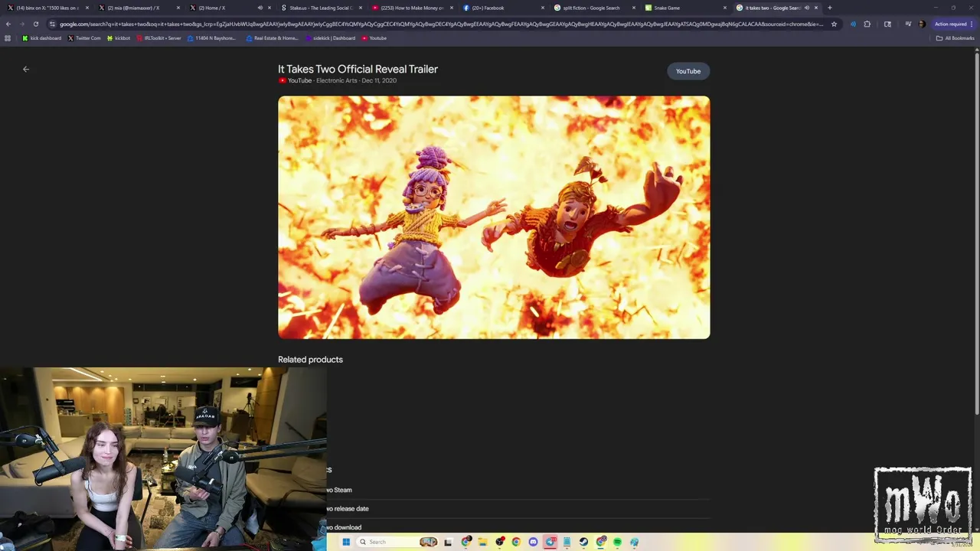
Task: Open OBS Studio from the taskbar
Action: [500, 542]
